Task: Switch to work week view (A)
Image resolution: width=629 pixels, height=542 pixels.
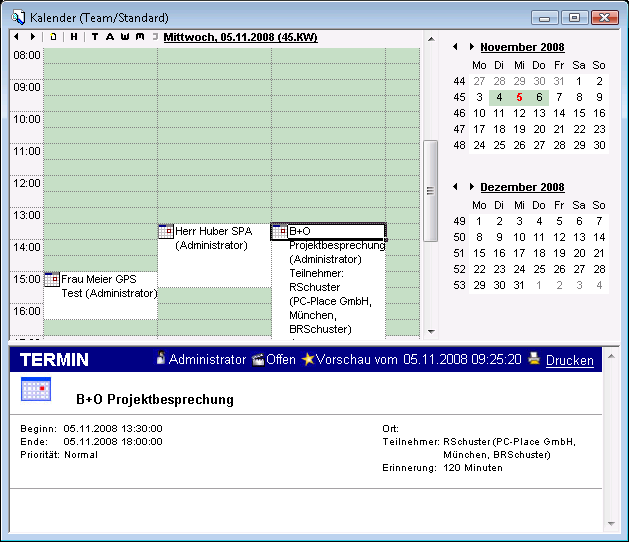Action: 110,37
